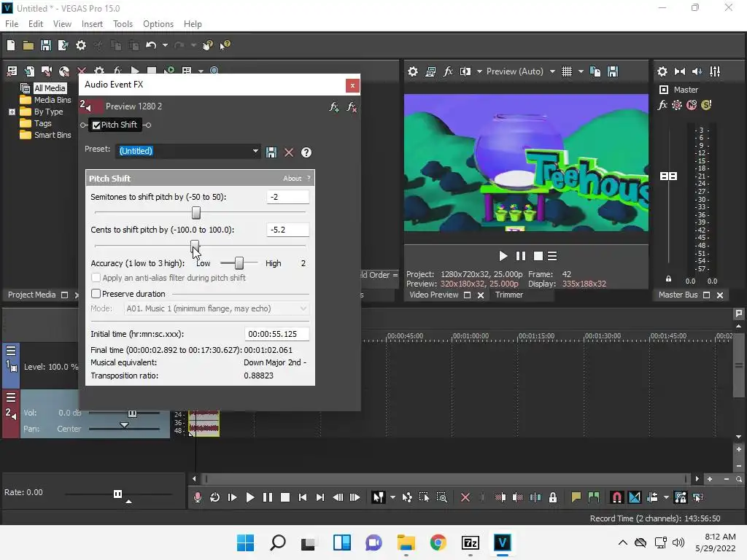Image resolution: width=747 pixels, height=560 pixels.
Task: Open the Insert menu
Action: pos(92,24)
